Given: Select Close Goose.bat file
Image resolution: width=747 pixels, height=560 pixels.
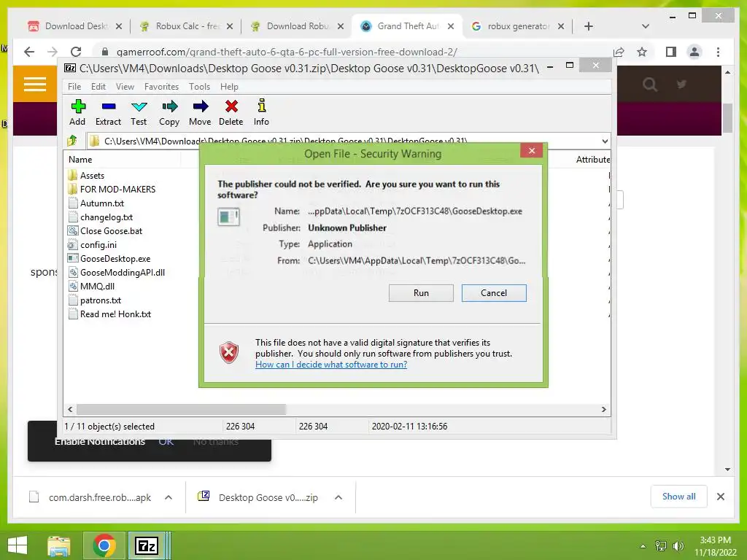Looking at the screenshot, I should (x=105, y=231).
